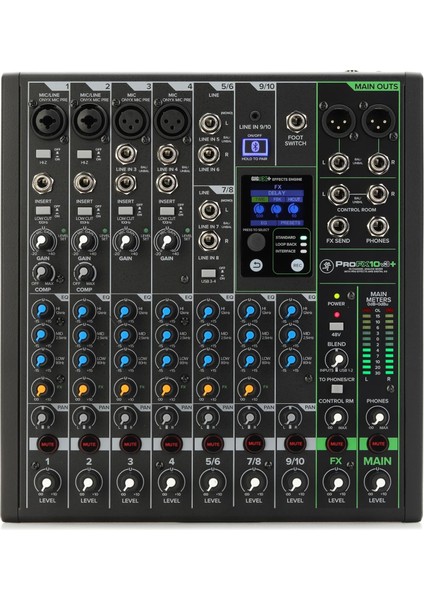Click channel 1 Mic/Line combo input jack
This screenshot has width=424, height=600.
coord(48,120)
